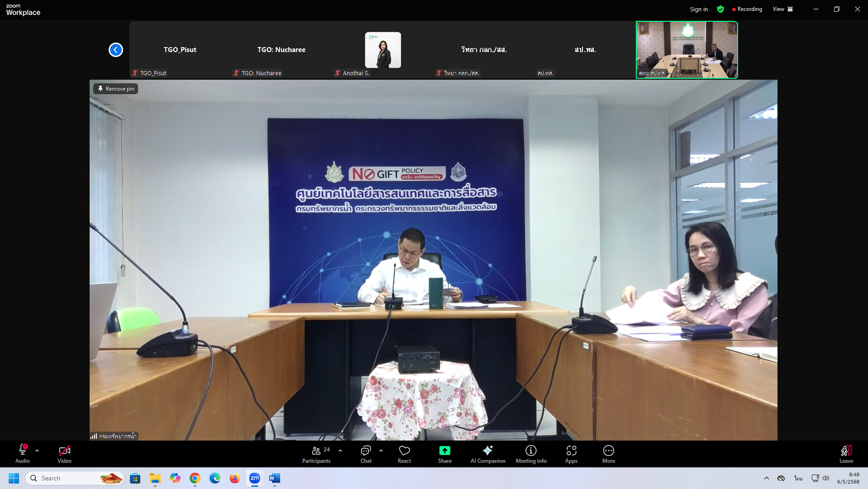868x489 pixels.
Task: Select highlighted meeting room video thumbnail
Action: pyautogui.click(x=687, y=50)
